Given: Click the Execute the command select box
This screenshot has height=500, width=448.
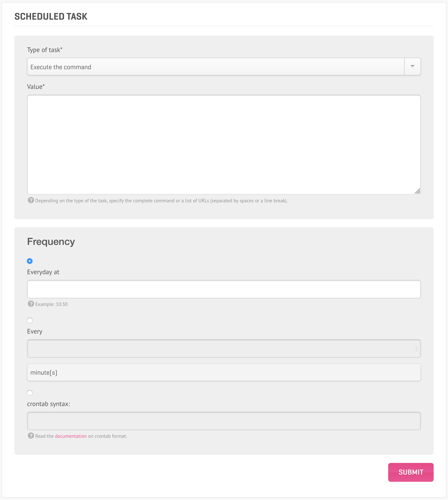Looking at the screenshot, I should point(224,66).
